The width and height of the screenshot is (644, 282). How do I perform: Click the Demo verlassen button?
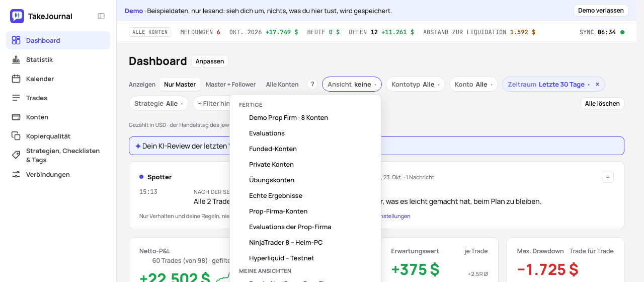coord(601,10)
